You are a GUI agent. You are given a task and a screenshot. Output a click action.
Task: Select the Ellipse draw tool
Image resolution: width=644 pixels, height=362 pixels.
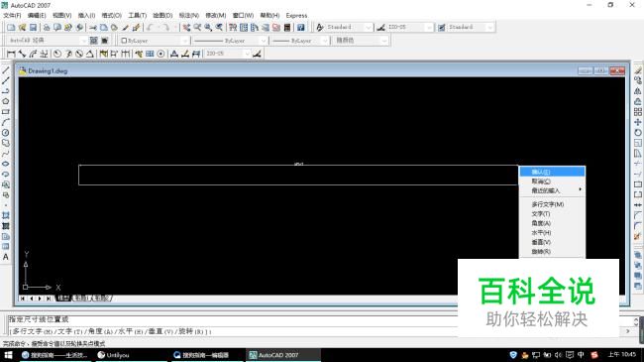6,164
